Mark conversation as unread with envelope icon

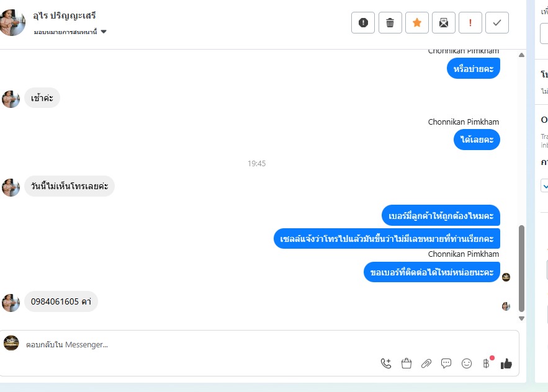pyautogui.click(x=444, y=23)
